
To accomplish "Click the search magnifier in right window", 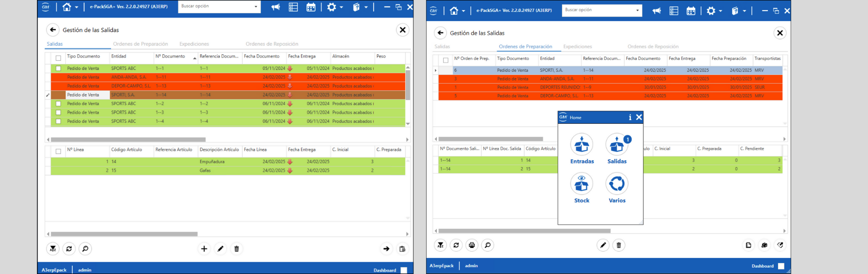I will 487,245.
